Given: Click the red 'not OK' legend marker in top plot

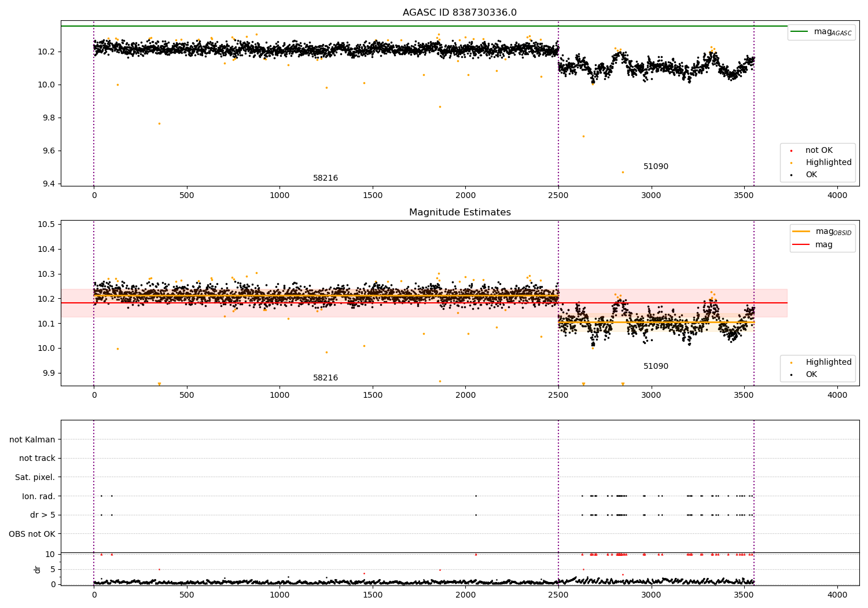Looking at the screenshot, I should pyautogui.click(x=791, y=151).
